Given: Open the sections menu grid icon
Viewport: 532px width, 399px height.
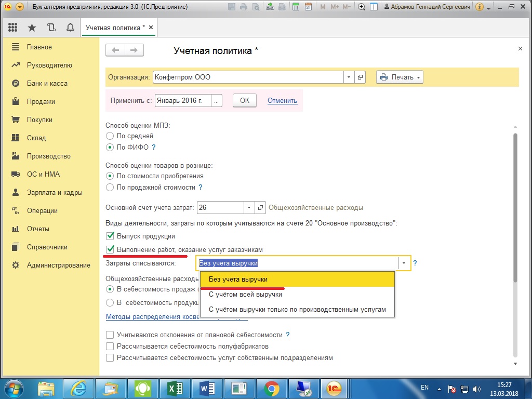Looking at the screenshot, I should (13, 28).
